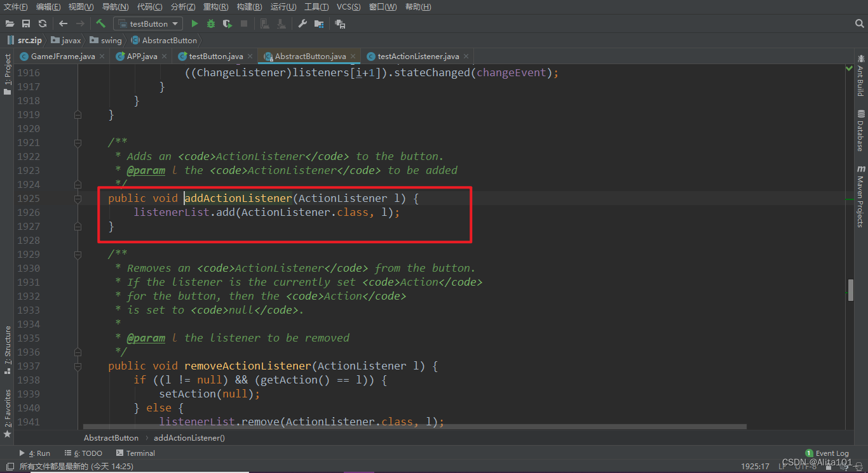Open the 文件(F) menu
868x473 pixels.
[16, 7]
